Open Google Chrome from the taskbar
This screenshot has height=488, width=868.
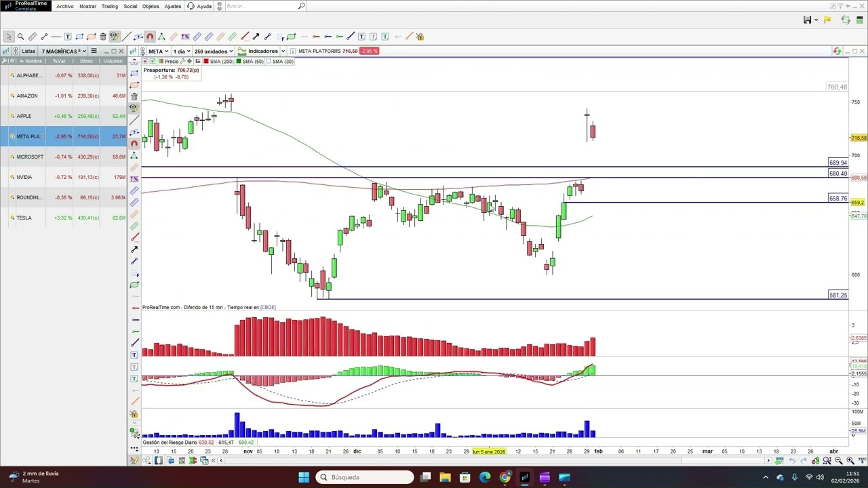tap(505, 477)
